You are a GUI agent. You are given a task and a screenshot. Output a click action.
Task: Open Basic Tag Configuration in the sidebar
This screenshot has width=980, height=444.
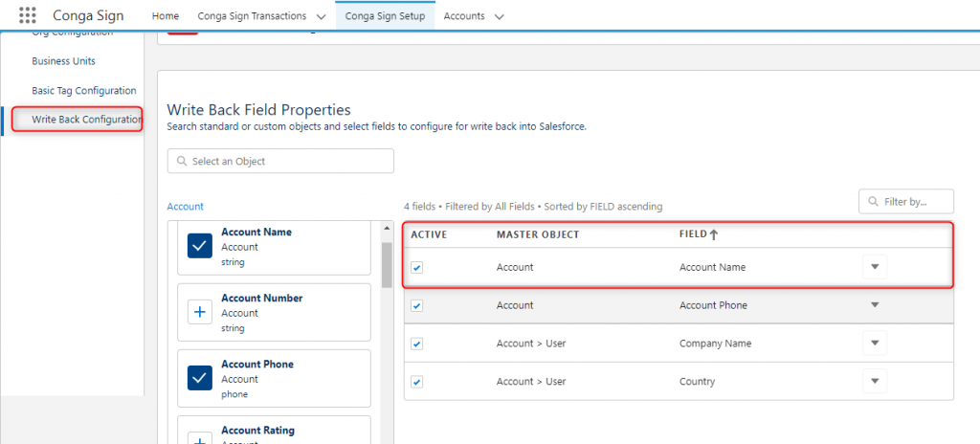coord(84,91)
